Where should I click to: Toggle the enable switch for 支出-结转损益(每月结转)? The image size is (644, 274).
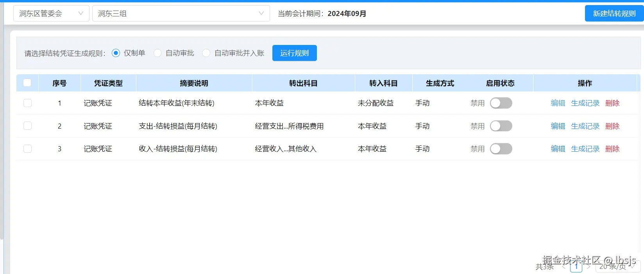501,126
